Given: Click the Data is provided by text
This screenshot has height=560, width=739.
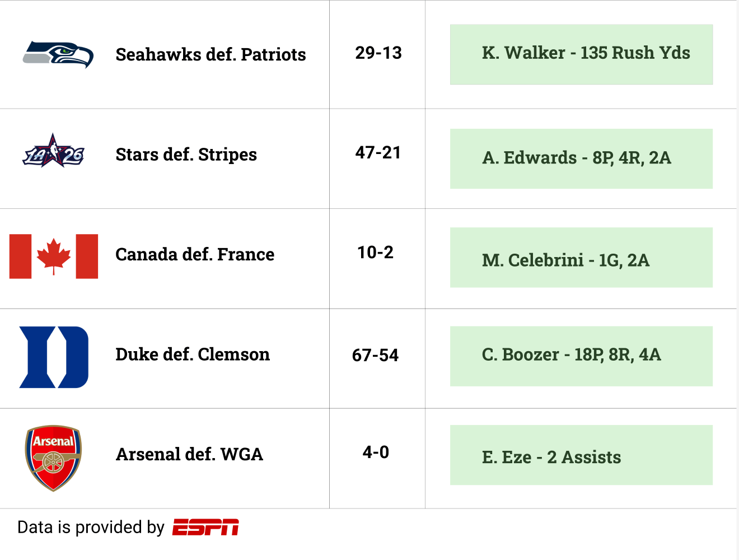Looking at the screenshot, I should [91, 527].
